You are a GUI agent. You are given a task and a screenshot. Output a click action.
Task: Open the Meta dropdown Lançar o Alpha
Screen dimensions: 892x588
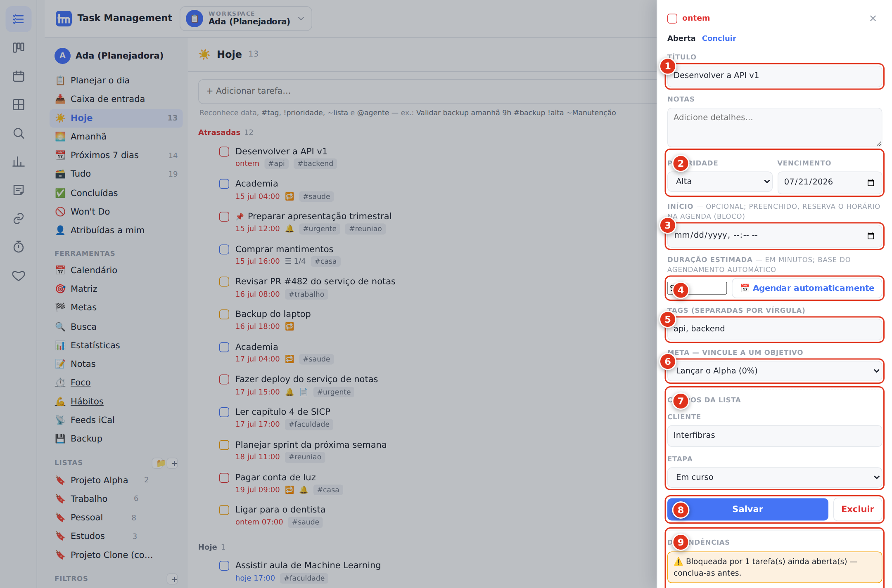coord(775,371)
